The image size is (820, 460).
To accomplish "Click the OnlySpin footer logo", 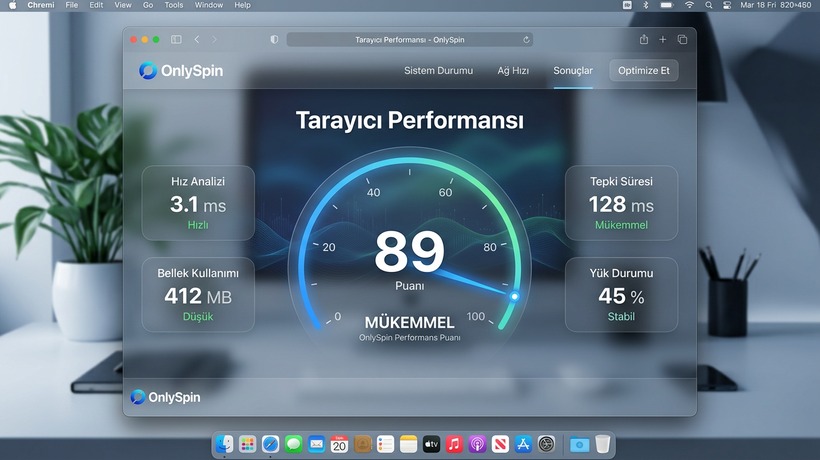I will point(165,397).
